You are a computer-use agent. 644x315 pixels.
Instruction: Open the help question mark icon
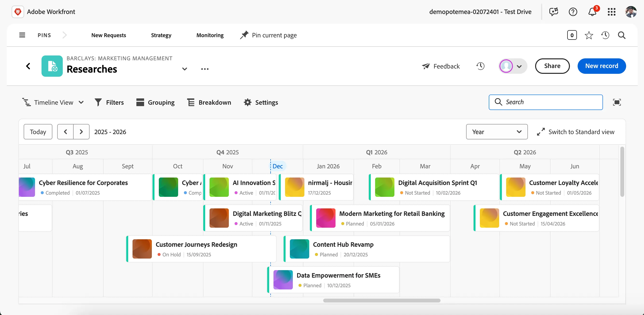573,12
